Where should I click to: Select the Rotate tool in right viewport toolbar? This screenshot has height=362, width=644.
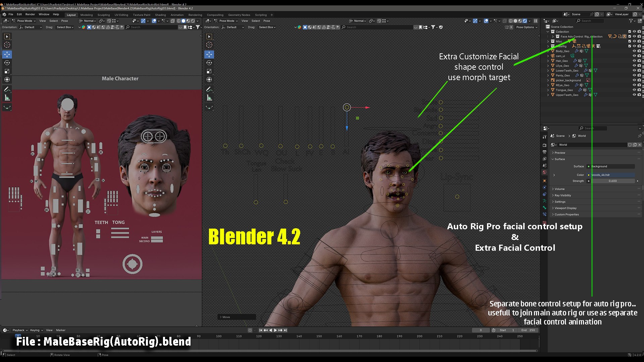pyautogui.click(x=209, y=63)
